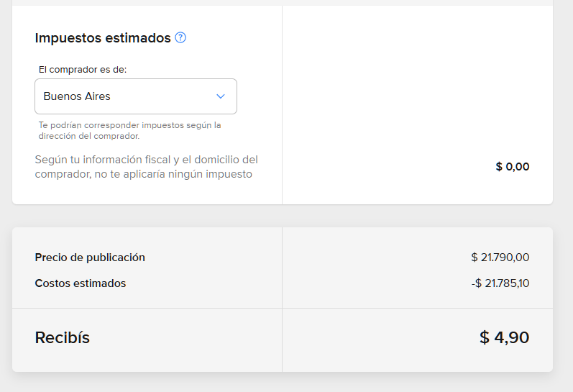Click the $ 21.790,00 publication price
The width and height of the screenshot is (573, 392).
tap(500, 257)
